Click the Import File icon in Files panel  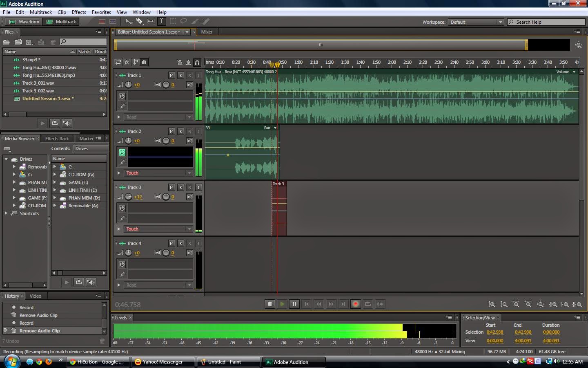[18, 42]
